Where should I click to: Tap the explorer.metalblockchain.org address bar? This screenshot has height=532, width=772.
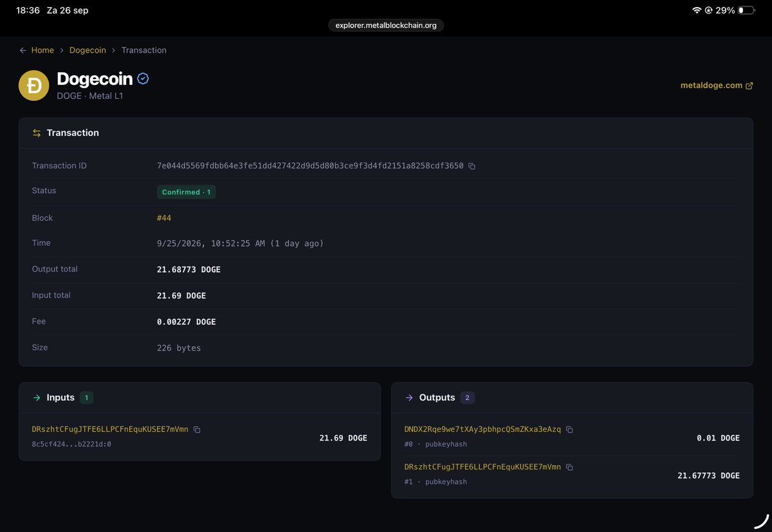(386, 25)
